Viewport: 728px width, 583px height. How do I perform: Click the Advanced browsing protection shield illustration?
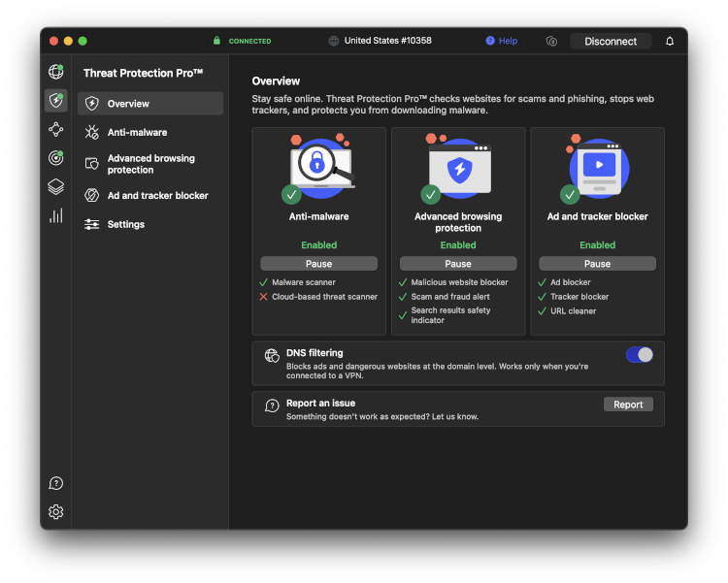click(x=458, y=168)
